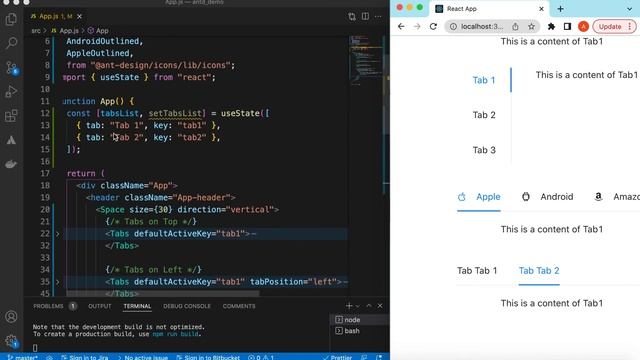The image size is (640, 360).
Task: Select the Apple tab in the page
Action: [479, 197]
